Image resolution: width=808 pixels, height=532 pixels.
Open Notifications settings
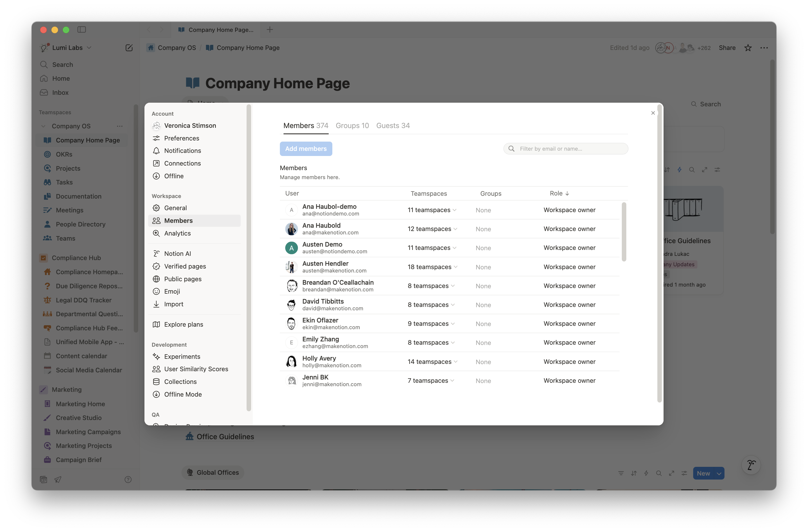182,151
